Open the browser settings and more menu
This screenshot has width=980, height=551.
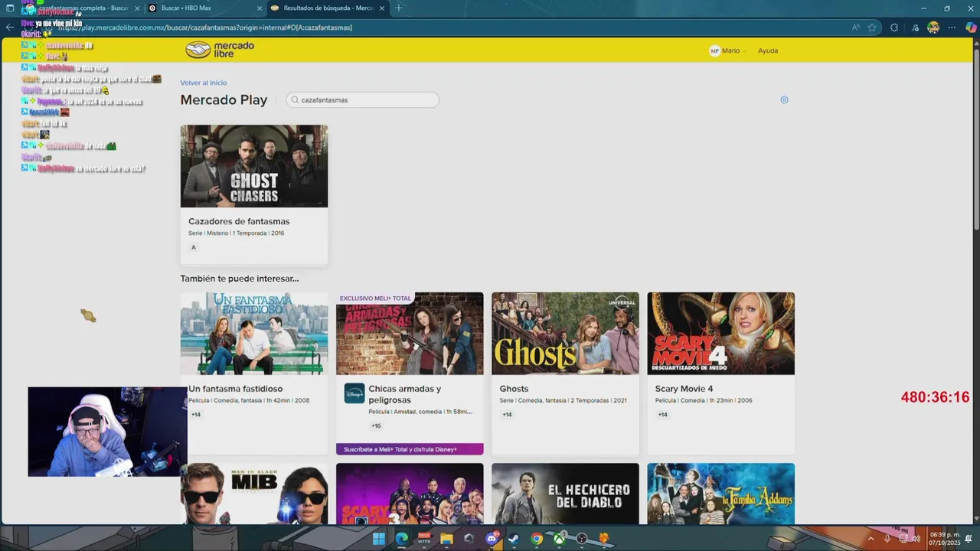[952, 27]
